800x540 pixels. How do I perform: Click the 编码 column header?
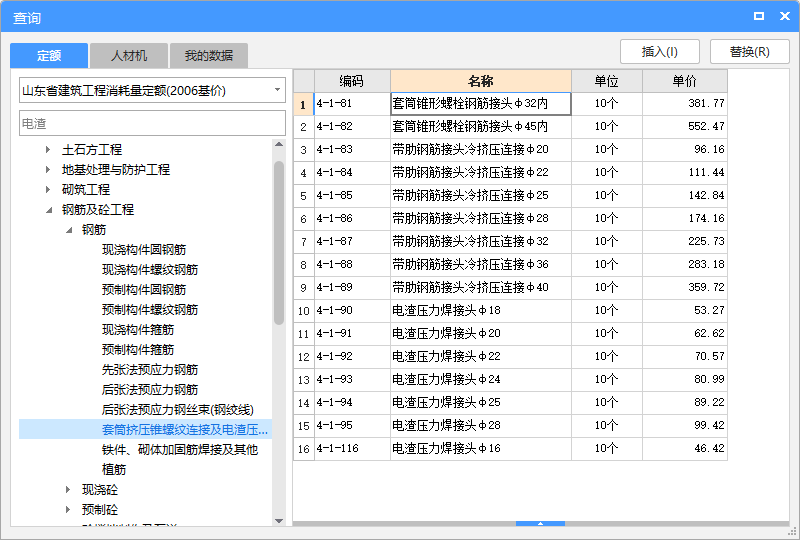click(x=352, y=81)
